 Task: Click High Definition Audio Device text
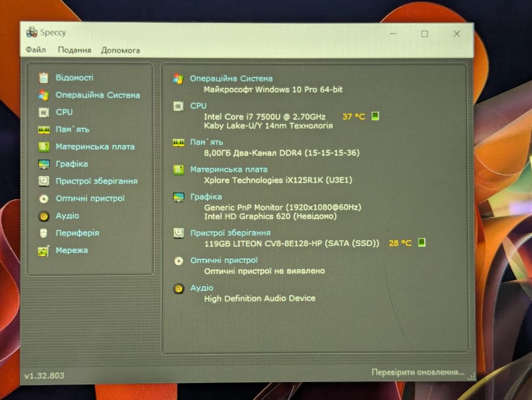pyautogui.click(x=259, y=298)
